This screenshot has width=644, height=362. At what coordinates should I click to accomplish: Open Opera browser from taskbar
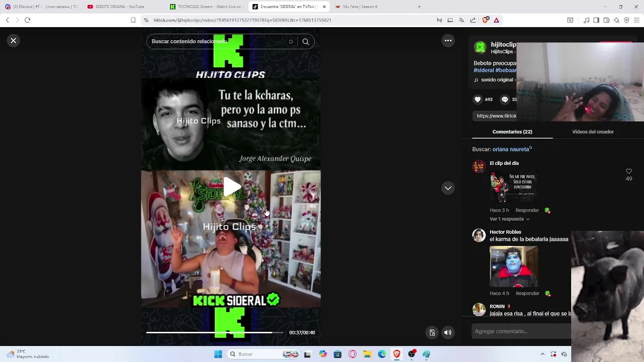352,354
